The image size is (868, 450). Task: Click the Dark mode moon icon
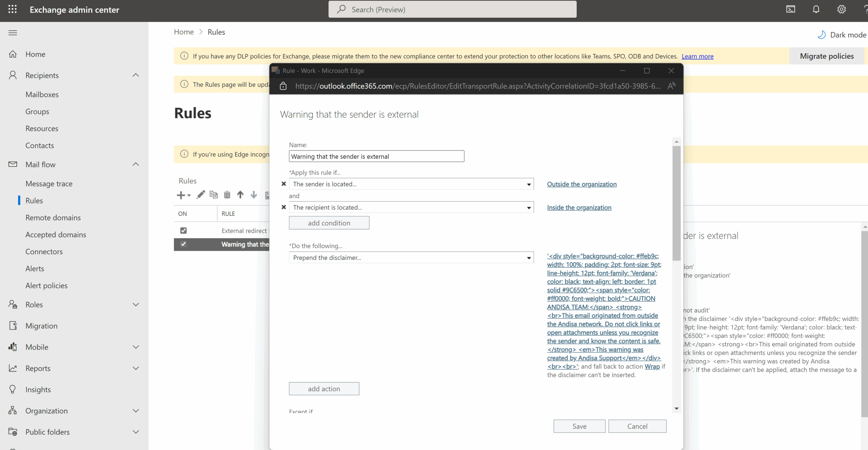822,35
